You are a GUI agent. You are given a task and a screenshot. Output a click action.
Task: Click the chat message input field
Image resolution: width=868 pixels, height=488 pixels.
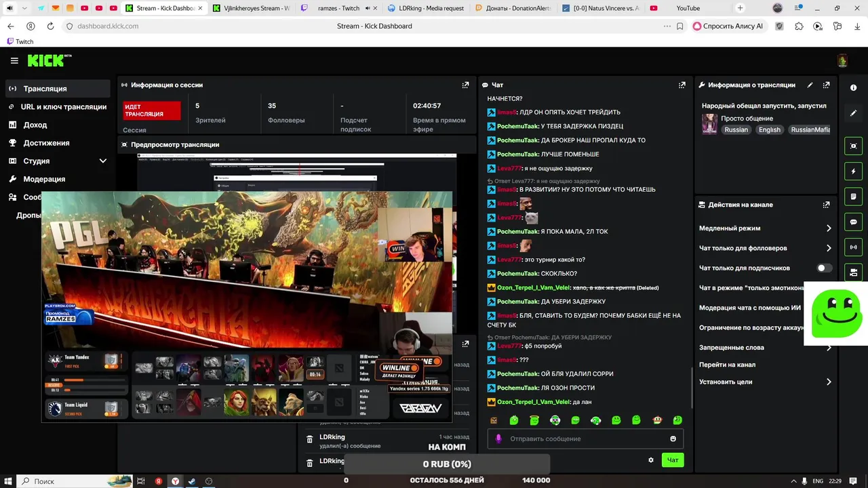click(585, 439)
